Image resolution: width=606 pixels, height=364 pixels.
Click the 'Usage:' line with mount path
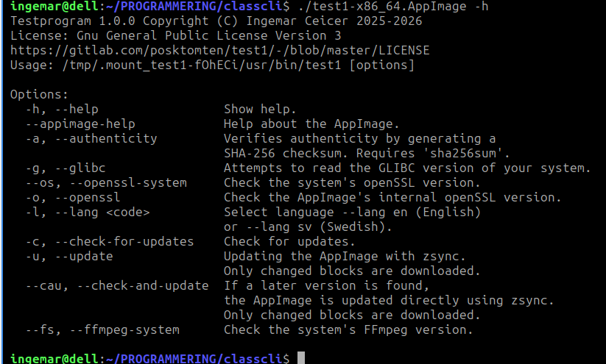(x=212, y=65)
